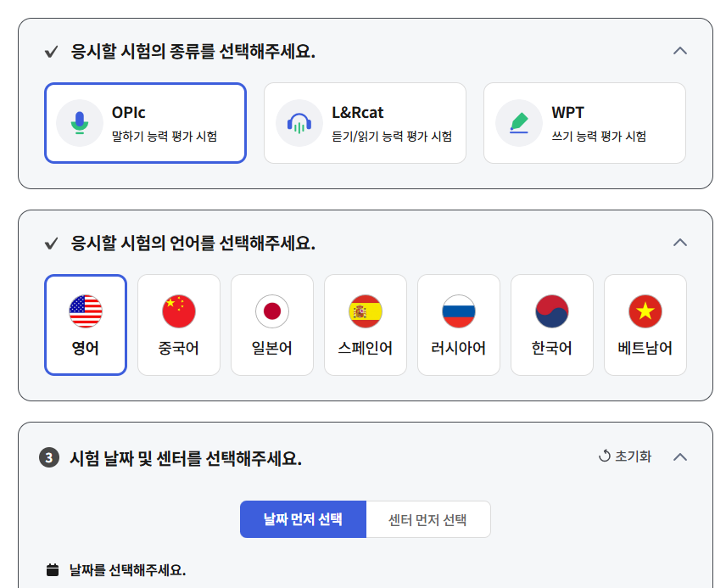Viewport: 726px width, 588px height.
Task: Click the Russia flag icon
Action: coord(459,311)
